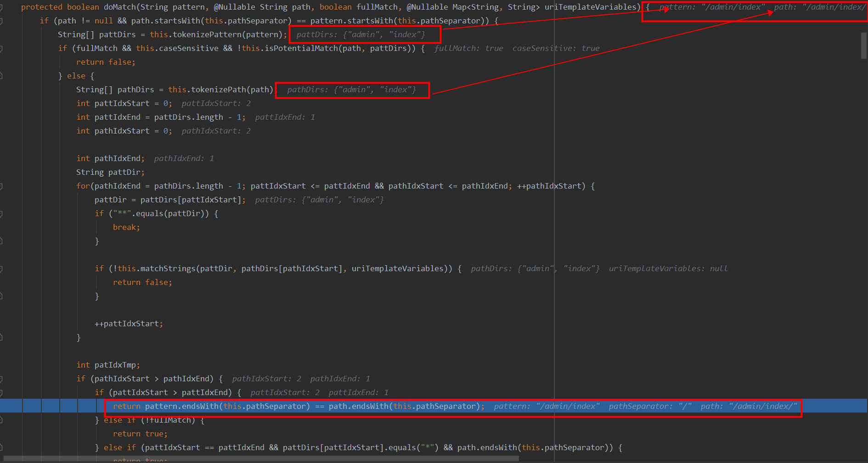
Task: Toggle fold marker beside '} else {' line
Action: click(1, 76)
